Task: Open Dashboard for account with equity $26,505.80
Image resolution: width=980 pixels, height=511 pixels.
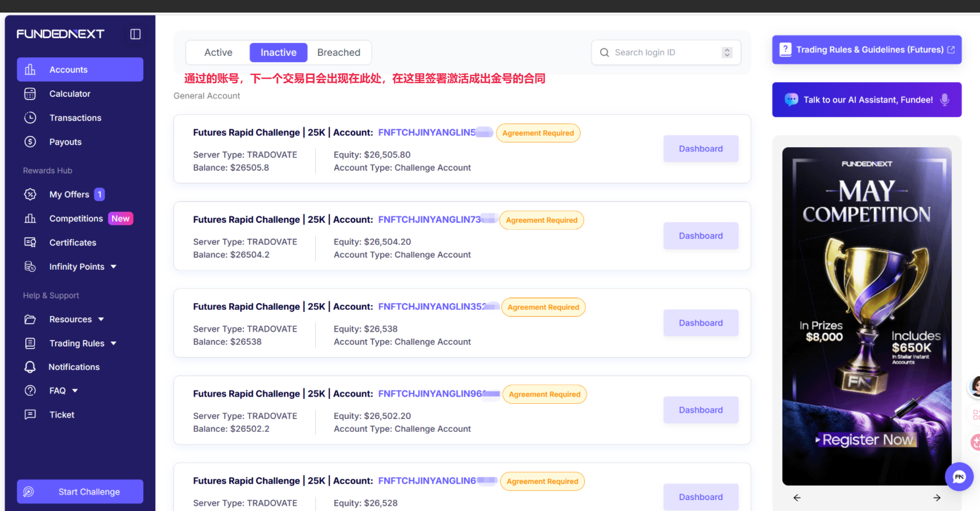Action: coord(701,149)
